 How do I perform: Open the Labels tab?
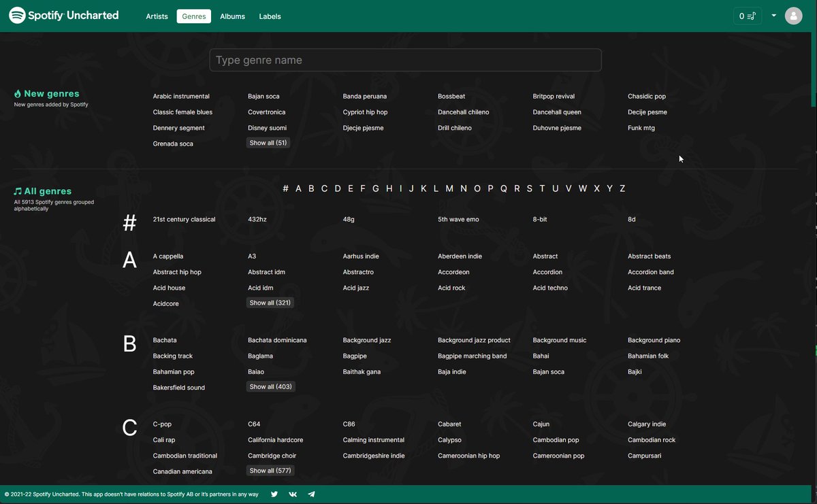pyautogui.click(x=270, y=16)
